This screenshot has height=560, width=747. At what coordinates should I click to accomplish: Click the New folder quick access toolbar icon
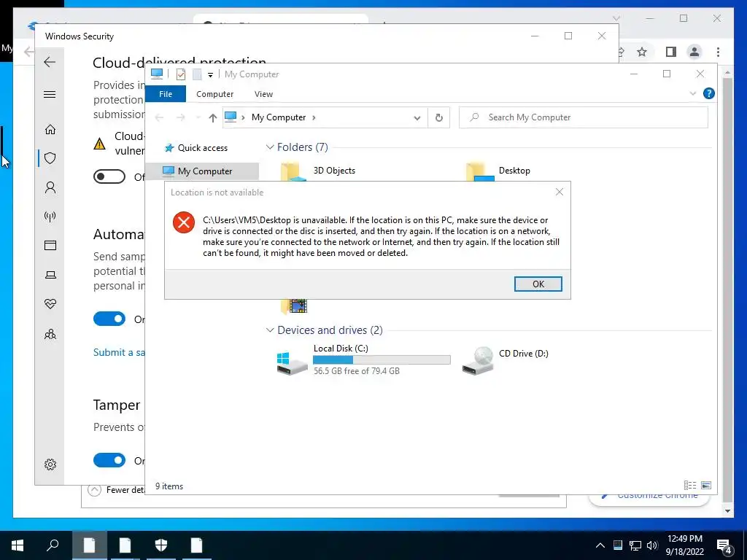197,74
